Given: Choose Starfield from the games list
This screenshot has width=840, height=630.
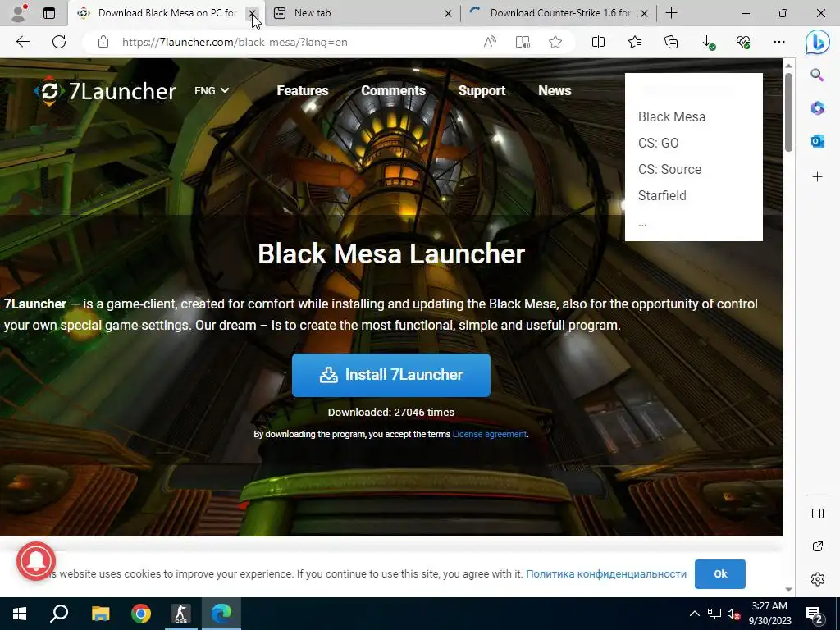Looking at the screenshot, I should click(x=662, y=195).
